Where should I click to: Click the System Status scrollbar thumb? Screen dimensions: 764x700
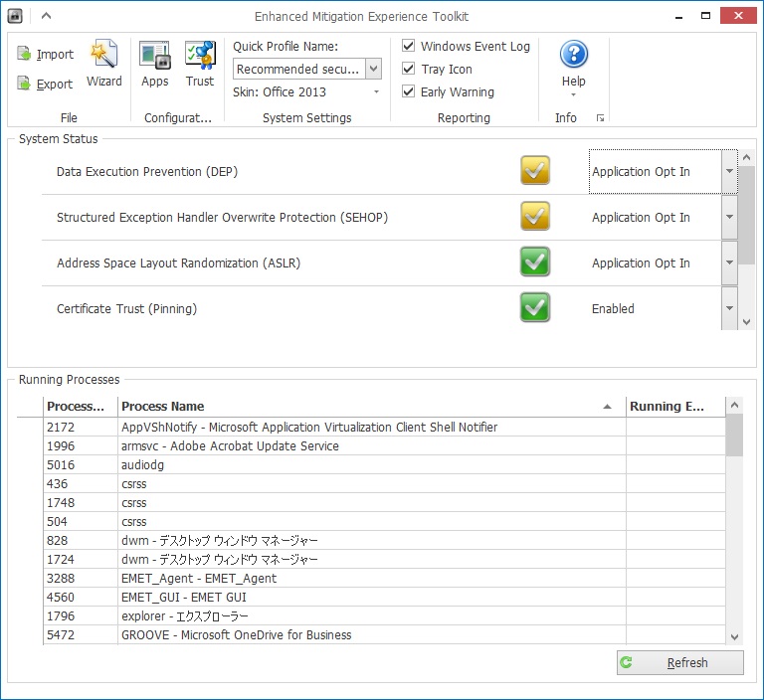(746, 216)
